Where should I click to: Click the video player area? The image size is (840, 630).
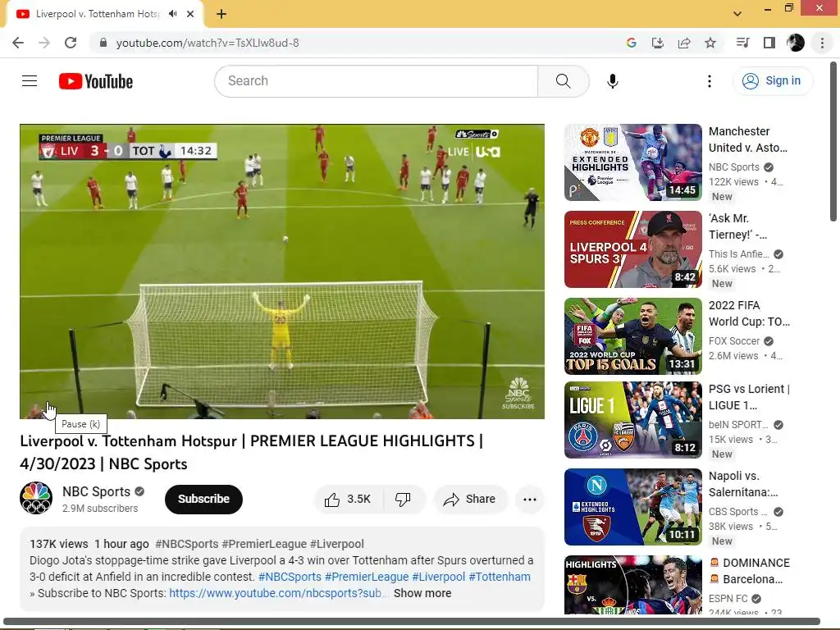click(x=282, y=271)
